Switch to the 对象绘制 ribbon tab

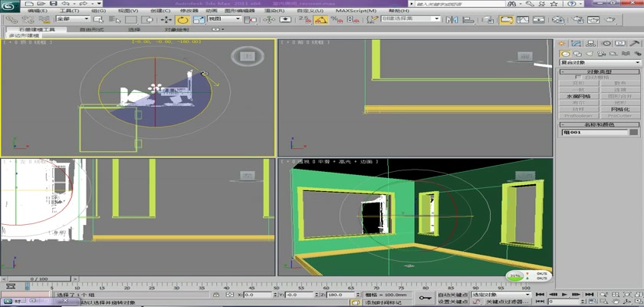[177, 30]
